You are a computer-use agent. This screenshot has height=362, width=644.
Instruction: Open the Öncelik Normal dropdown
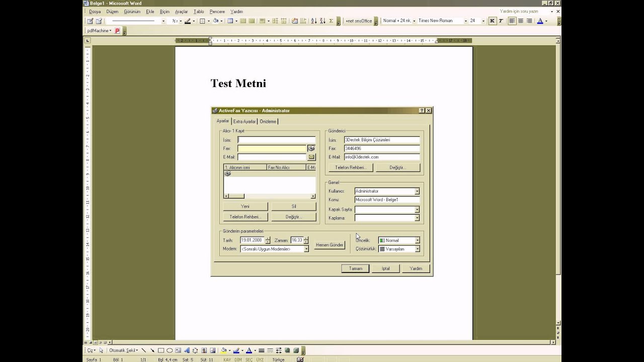pyautogui.click(x=417, y=240)
